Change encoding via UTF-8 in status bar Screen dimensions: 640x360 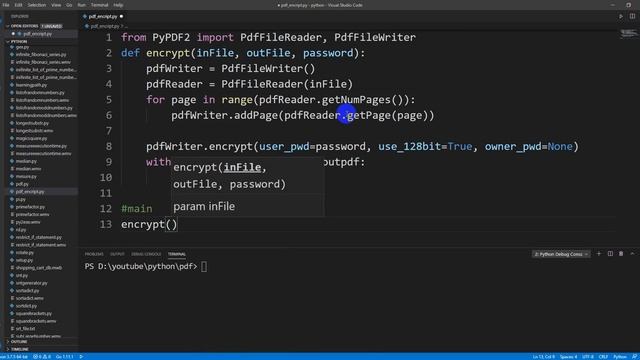(x=588, y=357)
